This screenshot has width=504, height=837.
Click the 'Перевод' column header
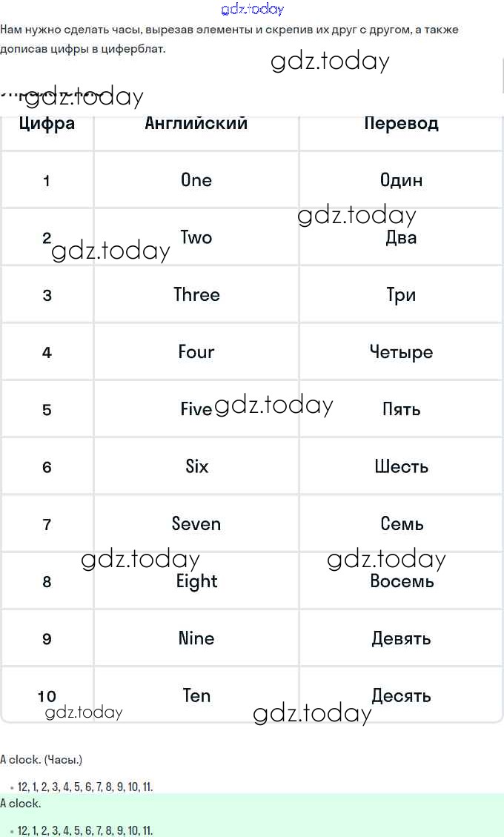point(401,123)
